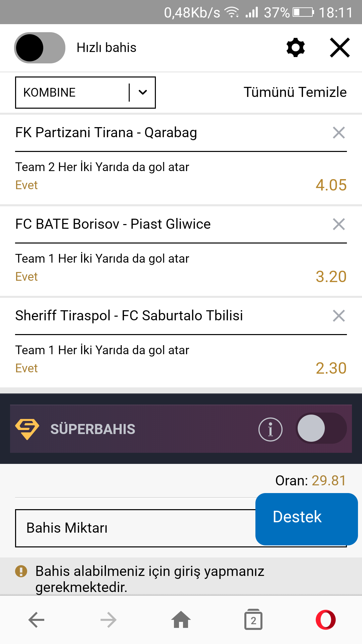Screen dimensions: 362x644
Task: Select the 4.05 odds on Qarabag bet
Action: point(331,185)
